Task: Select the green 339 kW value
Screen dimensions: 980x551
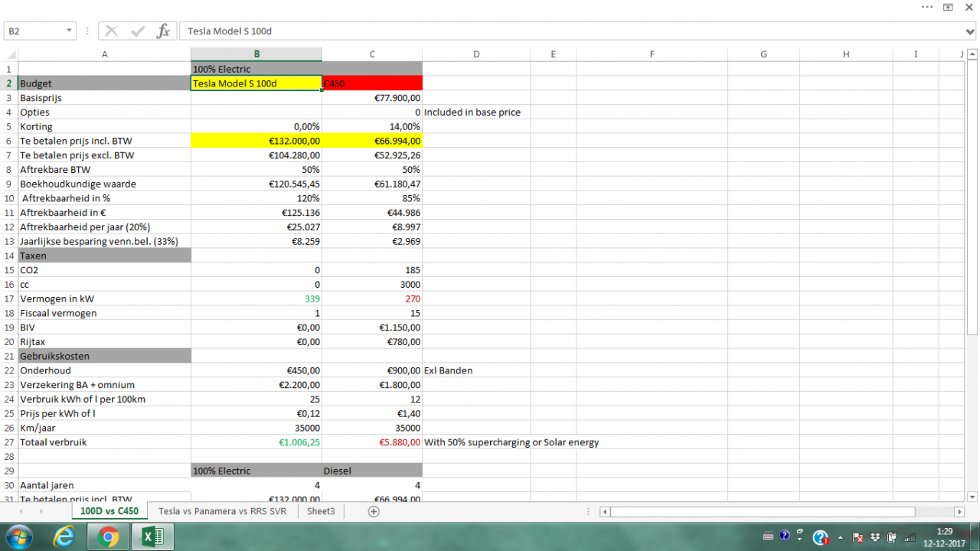Action: point(256,298)
